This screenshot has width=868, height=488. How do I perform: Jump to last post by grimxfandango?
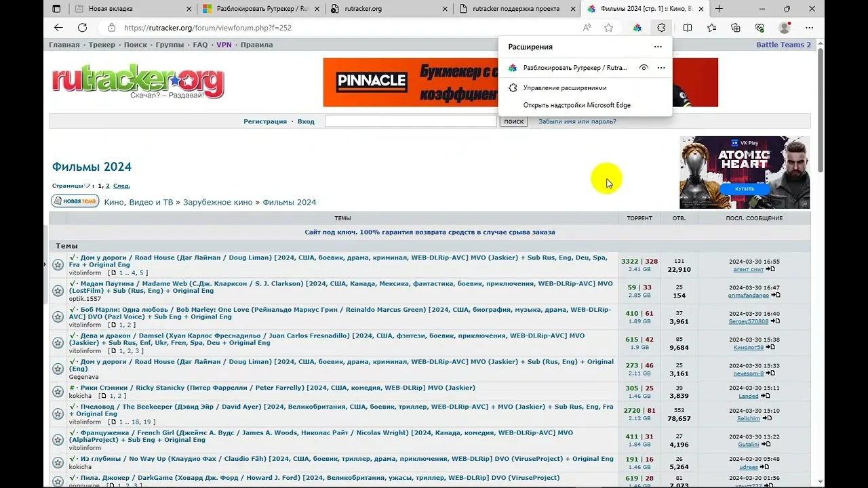pyautogui.click(x=776, y=295)
